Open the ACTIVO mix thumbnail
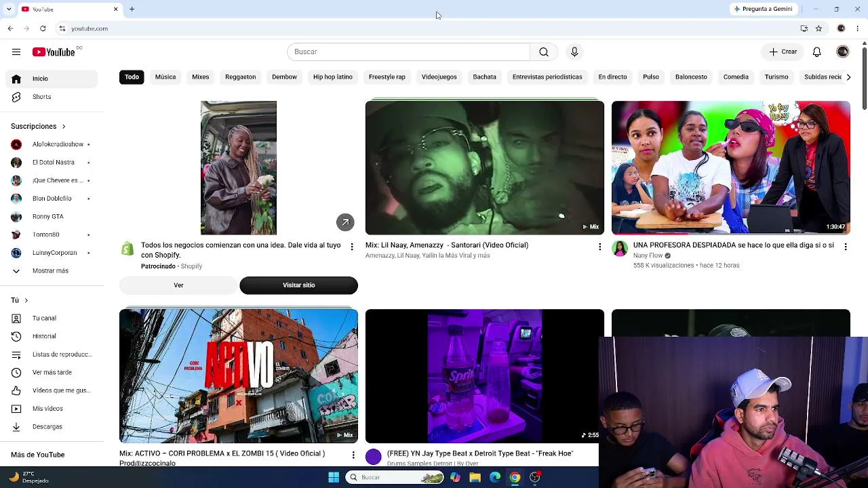 coord(239,376)
